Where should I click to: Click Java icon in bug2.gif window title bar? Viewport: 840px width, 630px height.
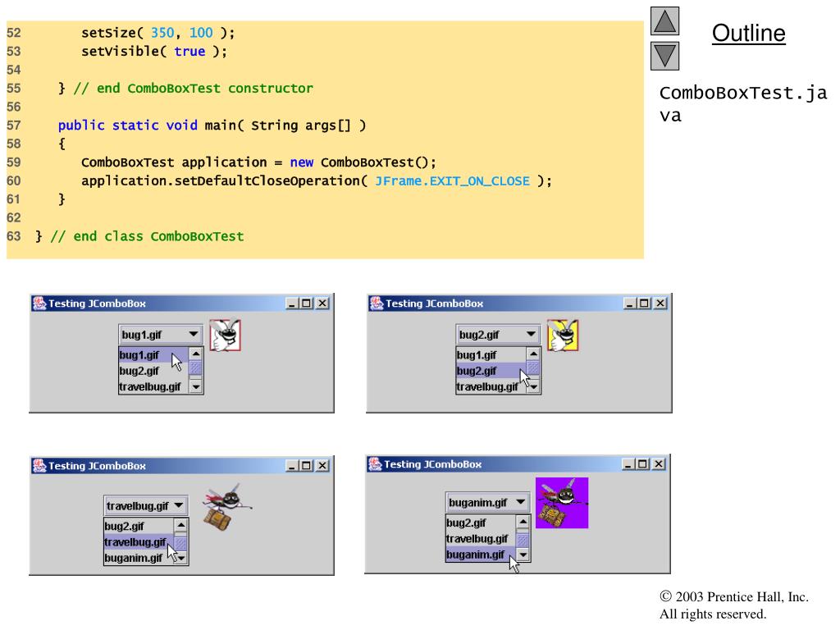[377, 304]
